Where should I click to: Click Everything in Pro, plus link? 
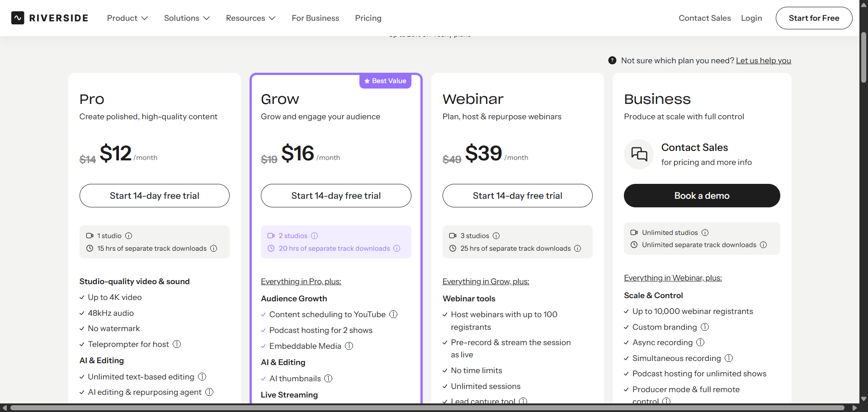[301, 281]
